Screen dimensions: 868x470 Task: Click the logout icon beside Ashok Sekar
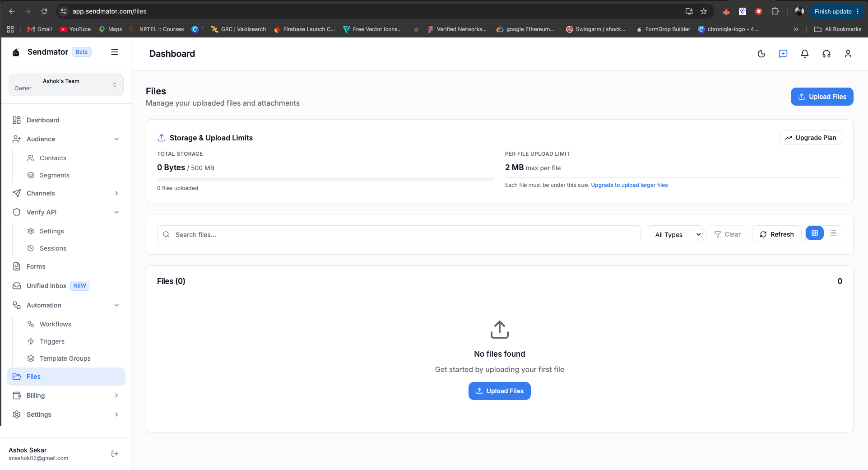(x=115, y=454)
